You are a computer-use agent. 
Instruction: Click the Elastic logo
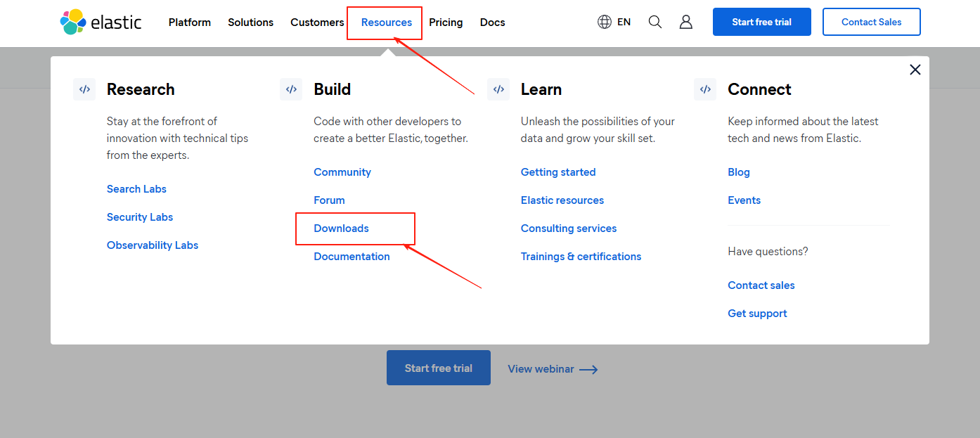point(101,22)
